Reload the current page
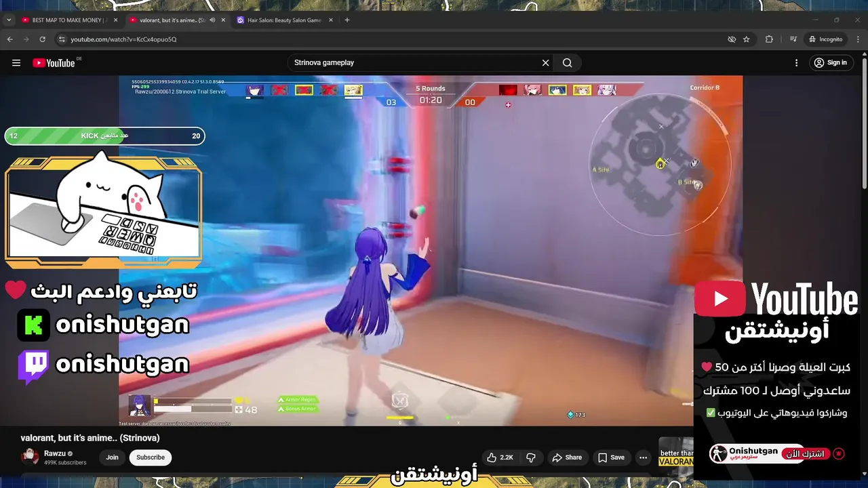 tap(43, 39)
